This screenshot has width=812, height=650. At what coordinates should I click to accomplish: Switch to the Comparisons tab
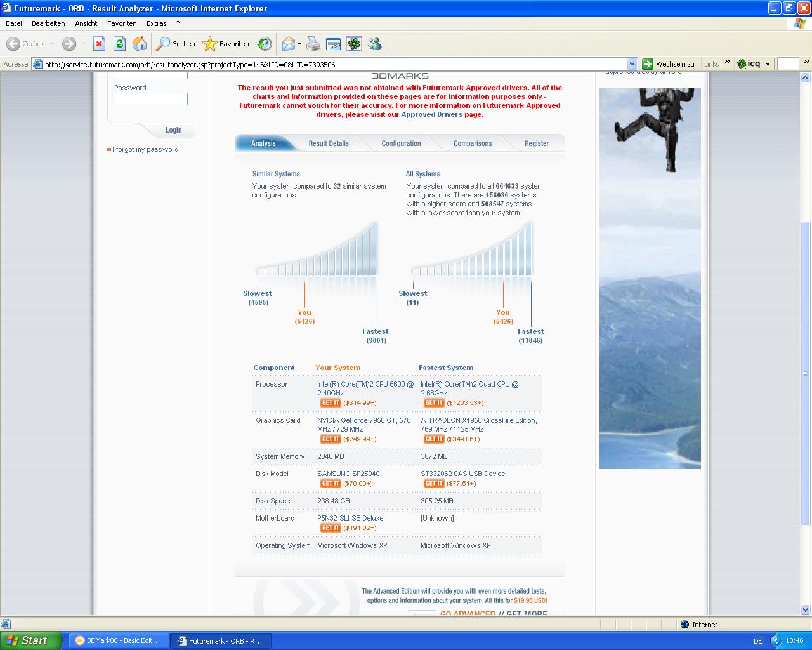(473, 143)
